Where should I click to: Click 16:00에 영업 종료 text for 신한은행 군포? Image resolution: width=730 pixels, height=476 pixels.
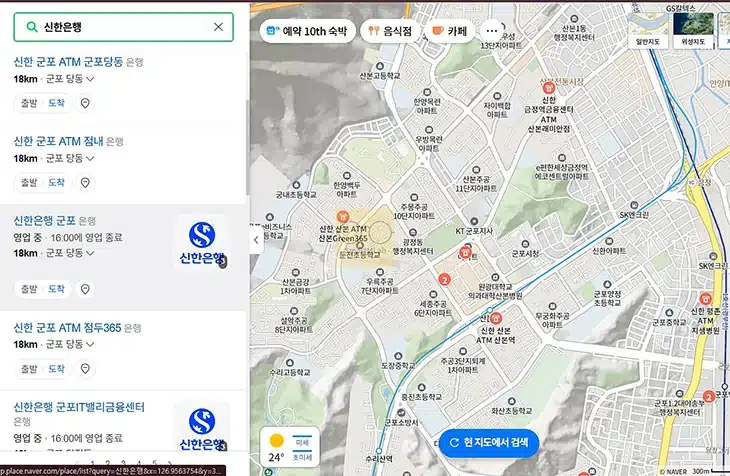click(87, 238)
